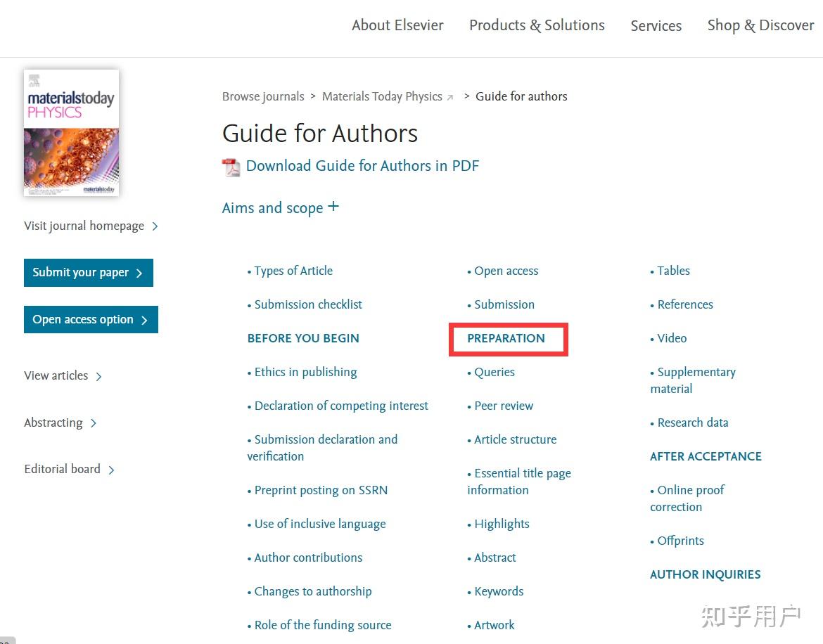The width and height of the screenshot is (823, 644).
Task: Go to Browse journals breadcrumb
Action: [x=263, y=96]
